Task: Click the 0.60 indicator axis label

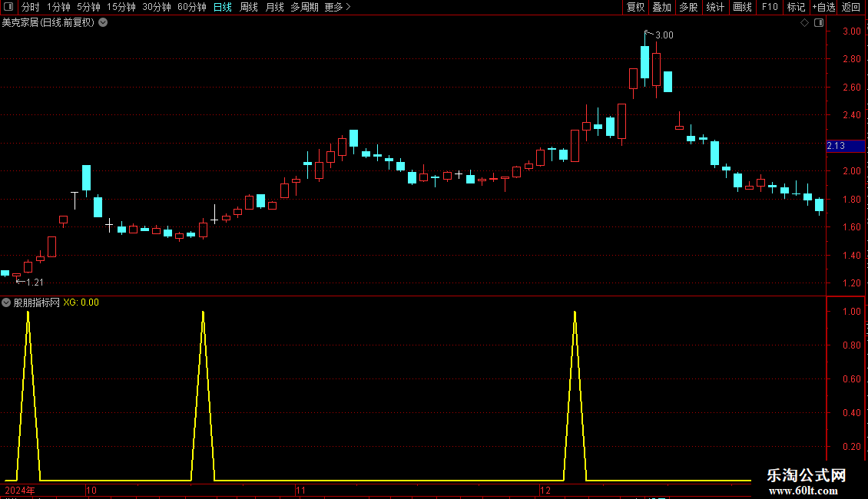Action: coord(852,379)
